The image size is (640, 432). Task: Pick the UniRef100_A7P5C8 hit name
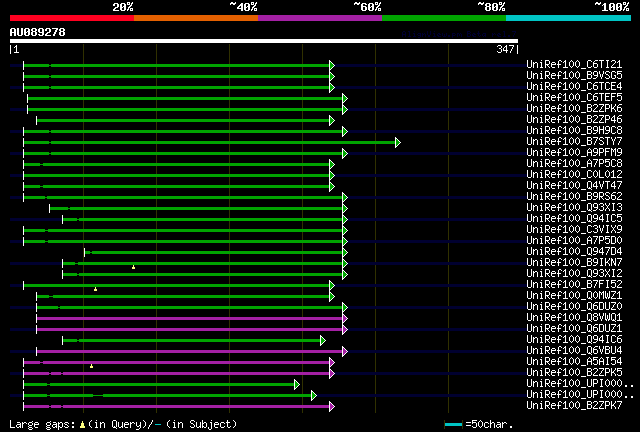click(x=574, y=163)
